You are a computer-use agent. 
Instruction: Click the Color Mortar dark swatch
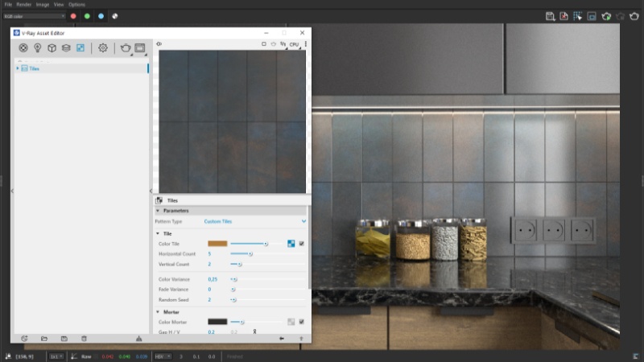coord(217,323)
